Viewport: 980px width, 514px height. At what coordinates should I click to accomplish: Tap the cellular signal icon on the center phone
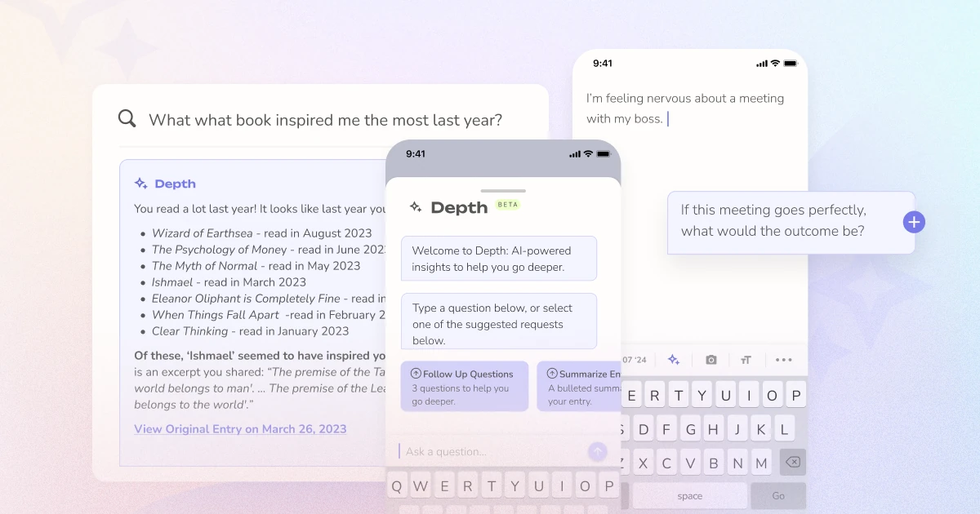tap(575, 153)
